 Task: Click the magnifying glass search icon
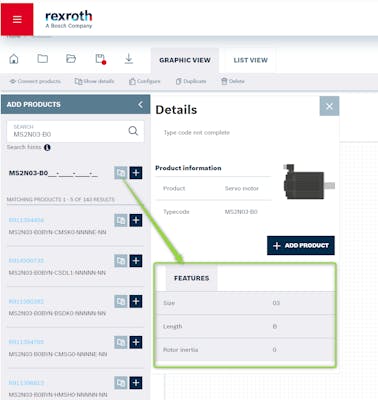coord(133,131)
